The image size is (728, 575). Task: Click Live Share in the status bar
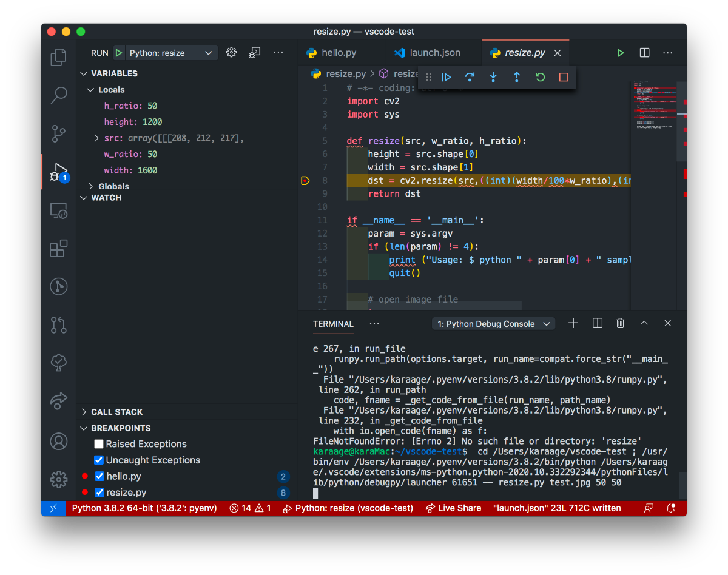click(453, 508)
